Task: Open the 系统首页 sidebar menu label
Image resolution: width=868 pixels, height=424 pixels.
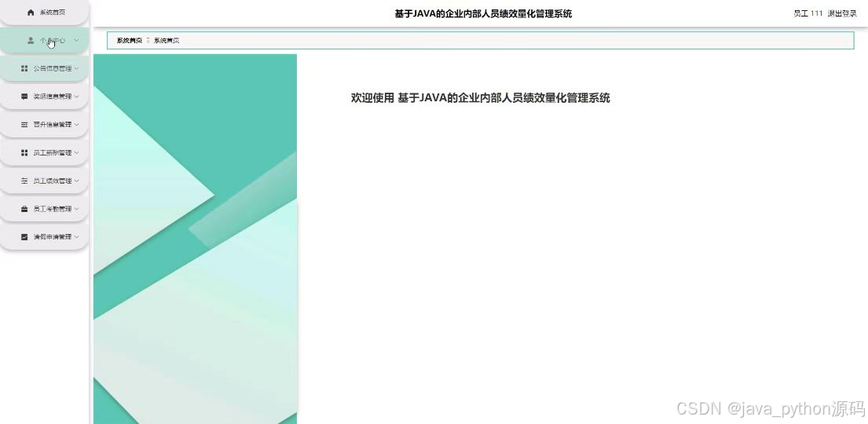Action: pos(53,13)
